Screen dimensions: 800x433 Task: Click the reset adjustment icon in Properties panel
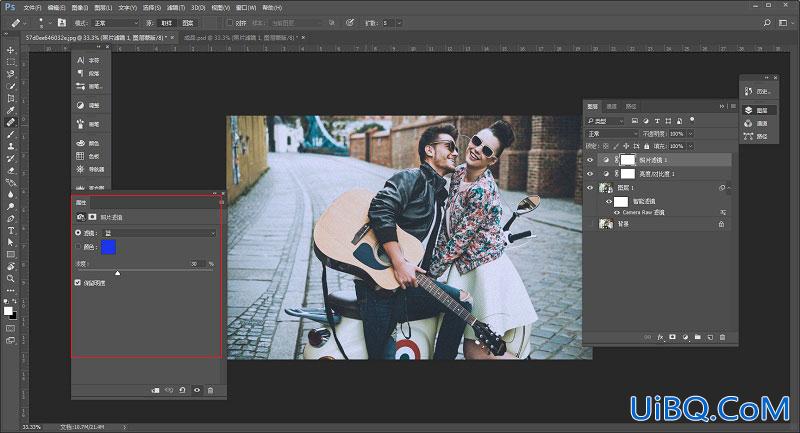[182, 390]
